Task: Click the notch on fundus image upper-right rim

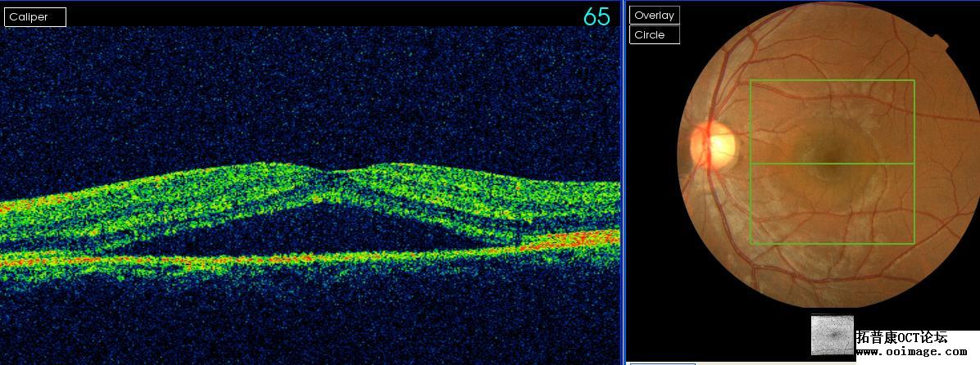Action: pyautogui.click(x=941, y=42)
